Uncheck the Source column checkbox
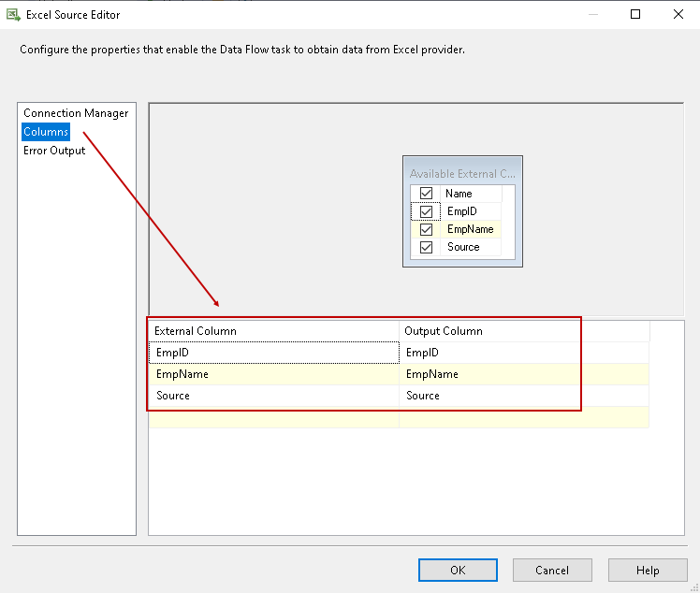The width and height of the screenshot is (700, 593). [427, 247]
